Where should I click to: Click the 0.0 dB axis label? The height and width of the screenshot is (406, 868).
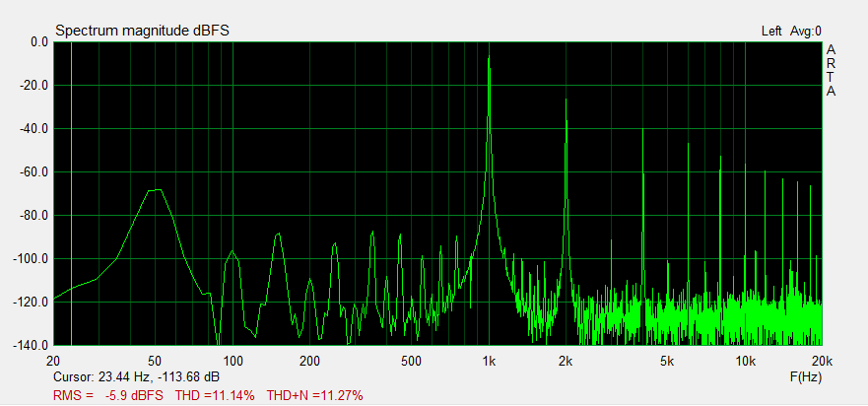click(38, 42)
